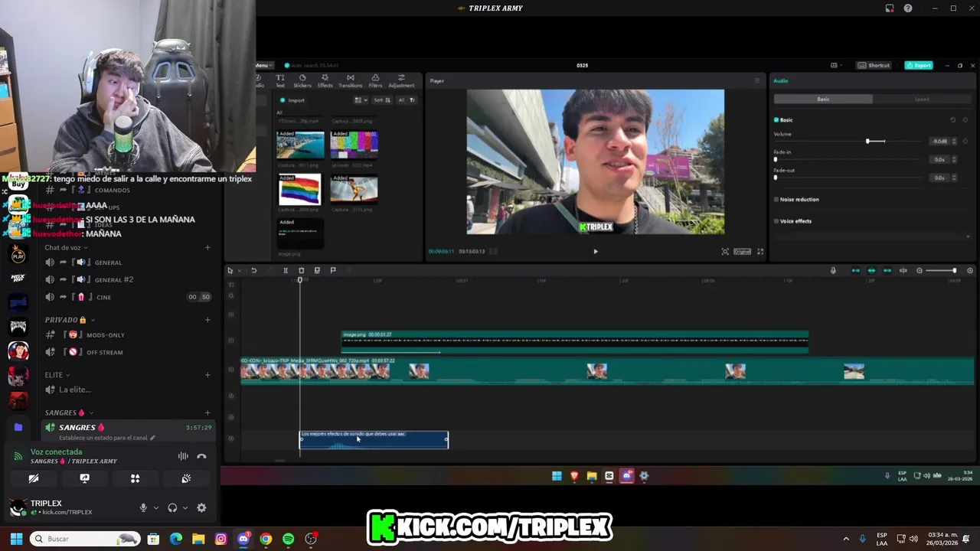Open the Player panel options menu
Screen dimensions: 980x551
point(757,80)
